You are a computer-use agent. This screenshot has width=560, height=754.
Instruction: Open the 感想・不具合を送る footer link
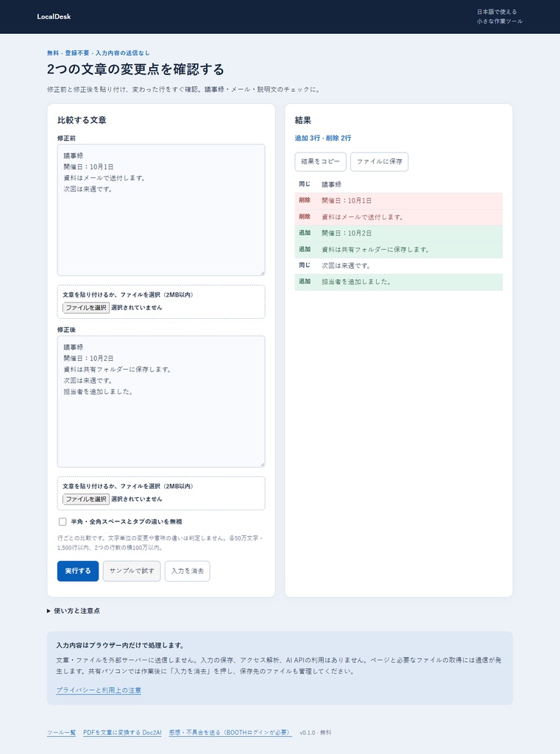pos(230,733)
